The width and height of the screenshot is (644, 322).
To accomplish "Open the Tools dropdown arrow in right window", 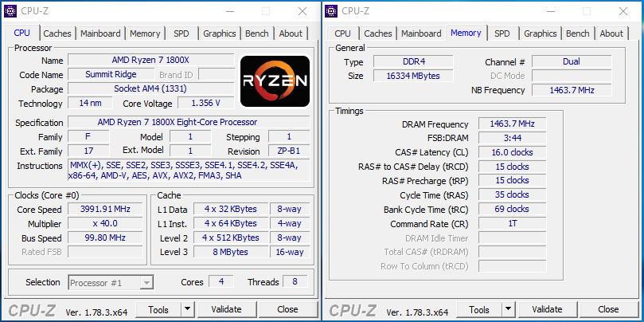I will coord(508,309).
